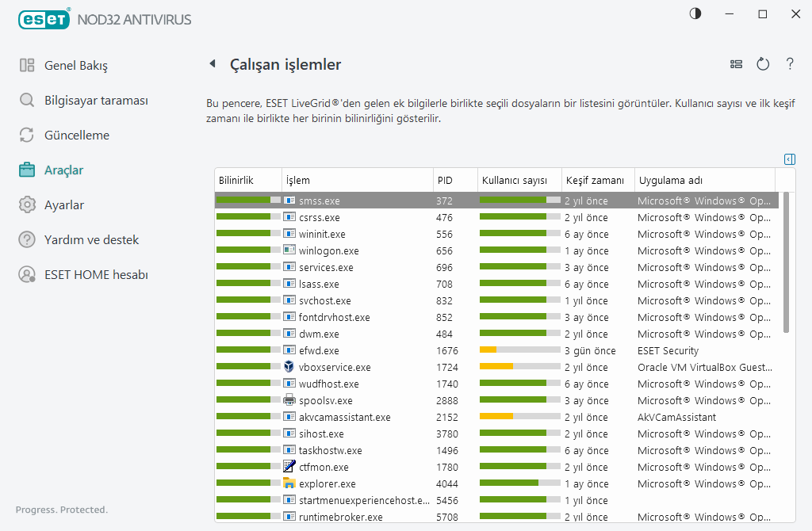Toggle the dark/light contrast theme icon

point(695,14)
